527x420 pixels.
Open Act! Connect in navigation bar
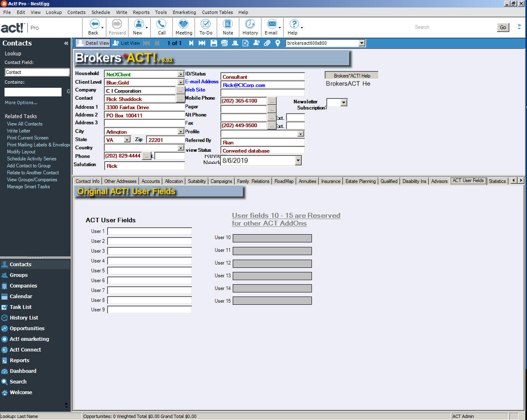(x=25, y=350)
